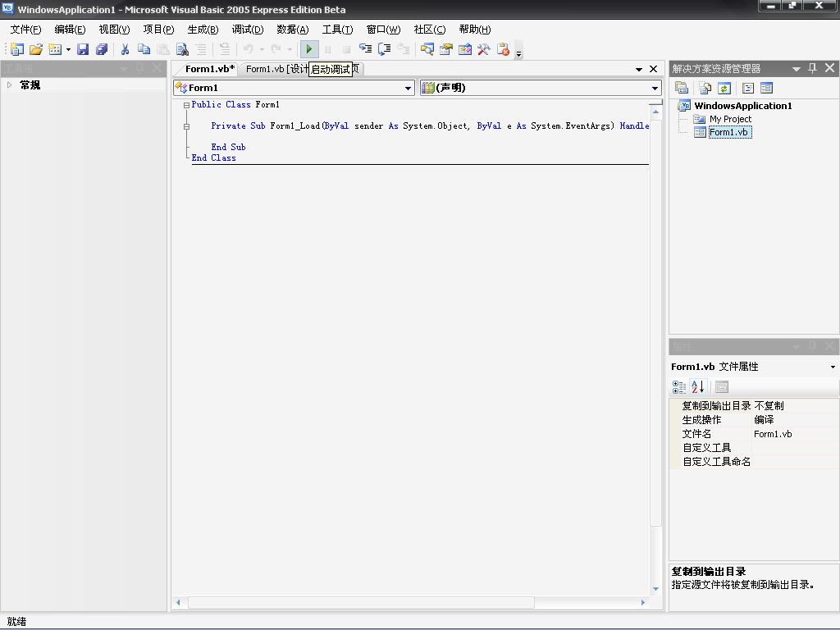Image resolution: width=840 pixels, height=630 pixels.
Task: Expand the 常规 toolbox group
Action: [x=10, y=84]
